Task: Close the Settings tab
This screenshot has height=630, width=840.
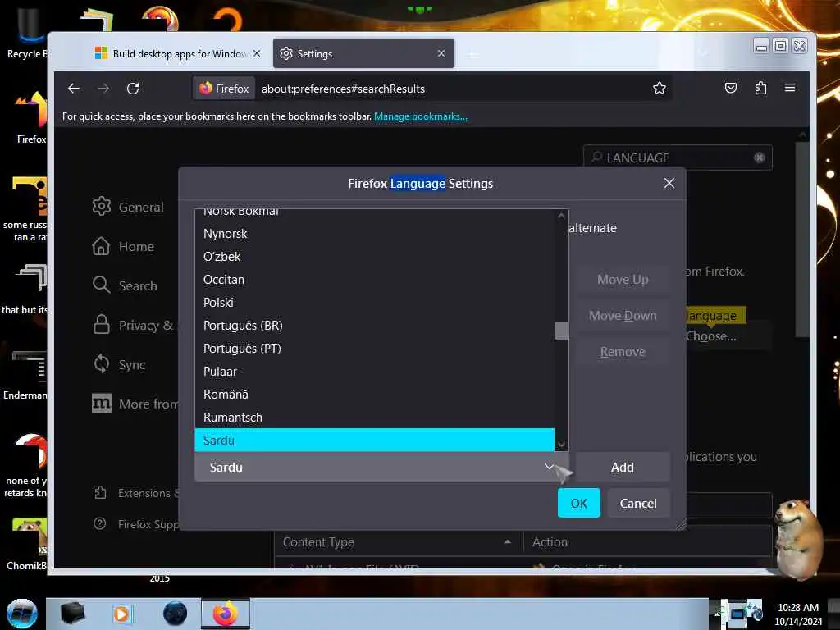Action: (441, 53)
